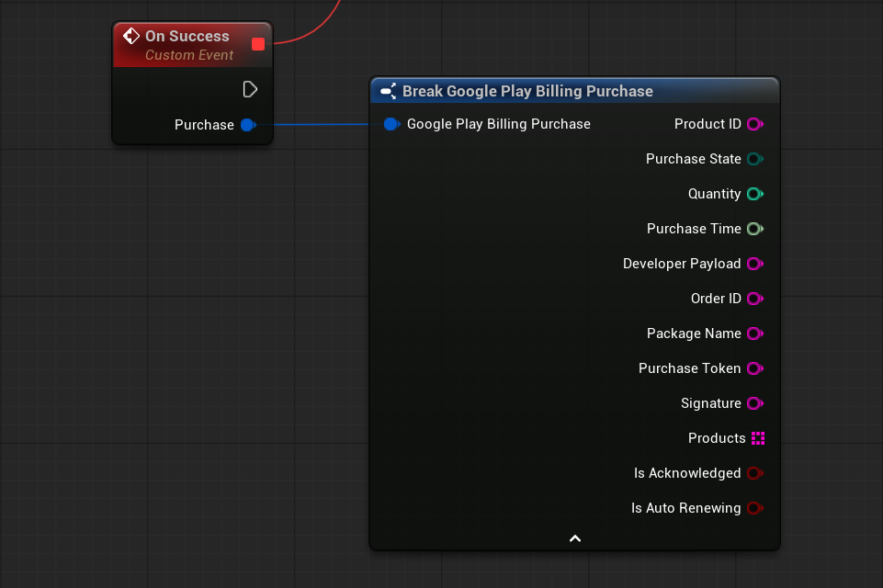
Task: Click the 'Signature' label
Action: 710,403
